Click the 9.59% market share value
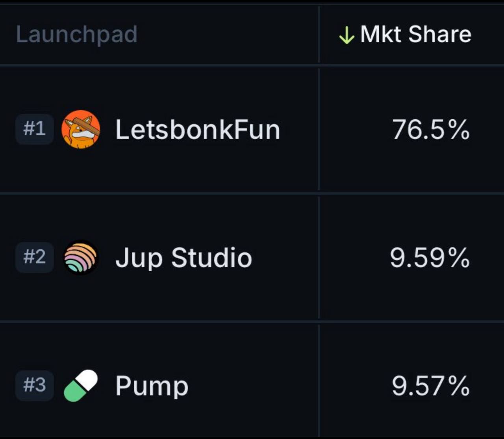Screen dimensions: 504x439 click(430, 258)
